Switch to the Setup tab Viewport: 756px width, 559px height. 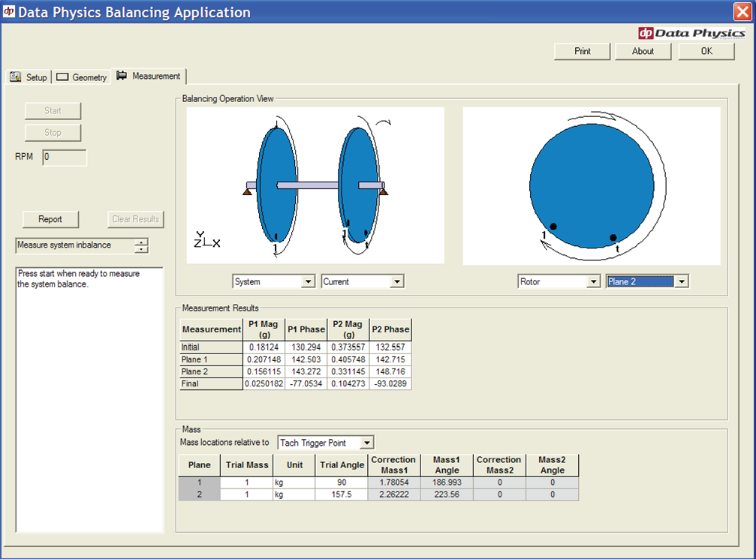tap(29, 77)
